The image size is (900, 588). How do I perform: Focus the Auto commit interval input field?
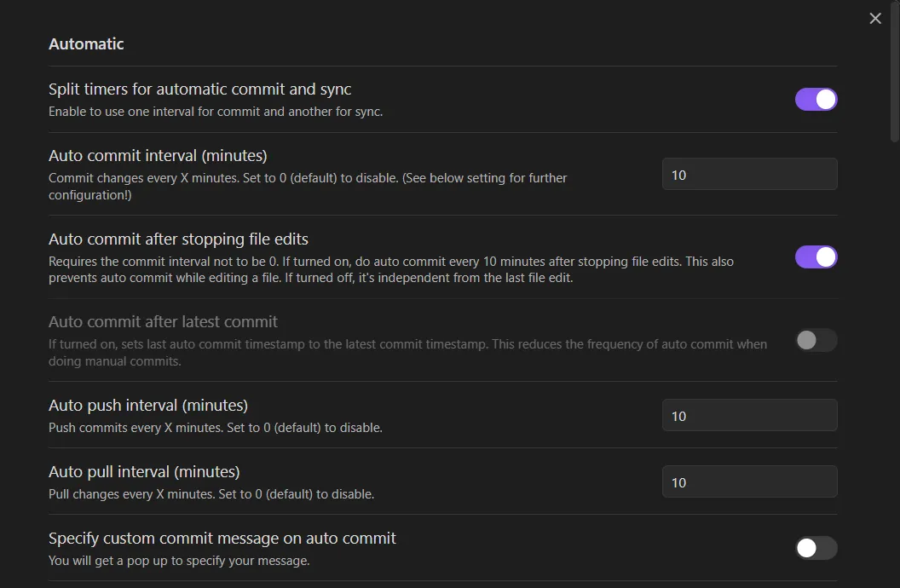749,175
